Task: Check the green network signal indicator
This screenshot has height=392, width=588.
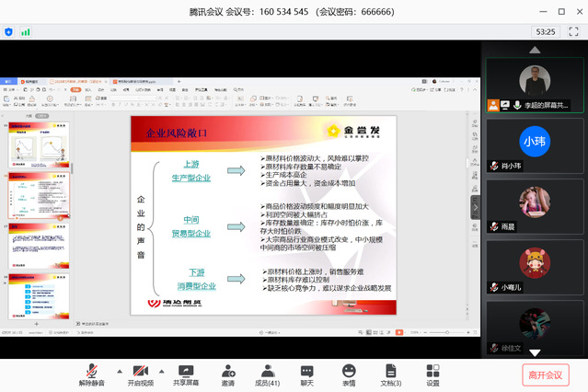Action: (26, 31)
